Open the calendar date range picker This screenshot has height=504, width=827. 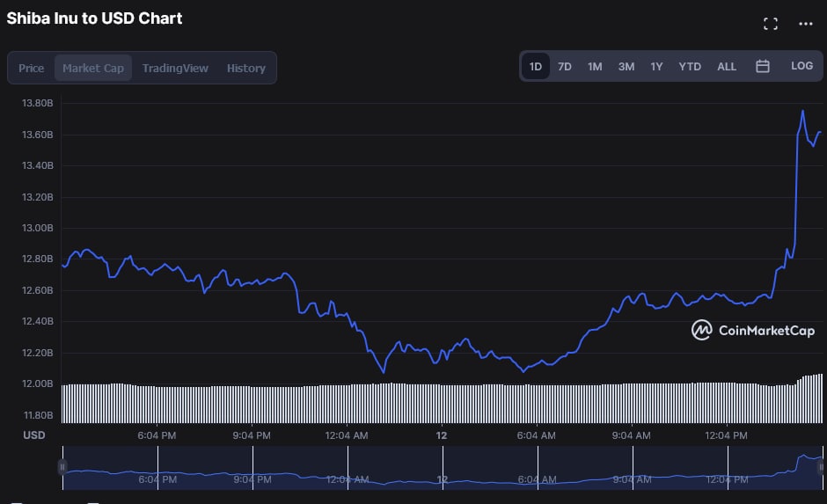[x=763, y=66]
